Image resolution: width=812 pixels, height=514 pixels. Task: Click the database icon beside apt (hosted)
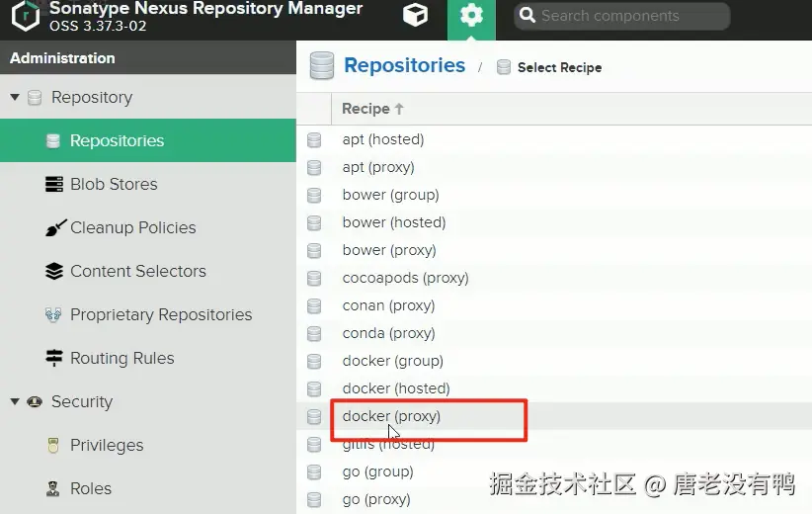(x=314, y=140)
